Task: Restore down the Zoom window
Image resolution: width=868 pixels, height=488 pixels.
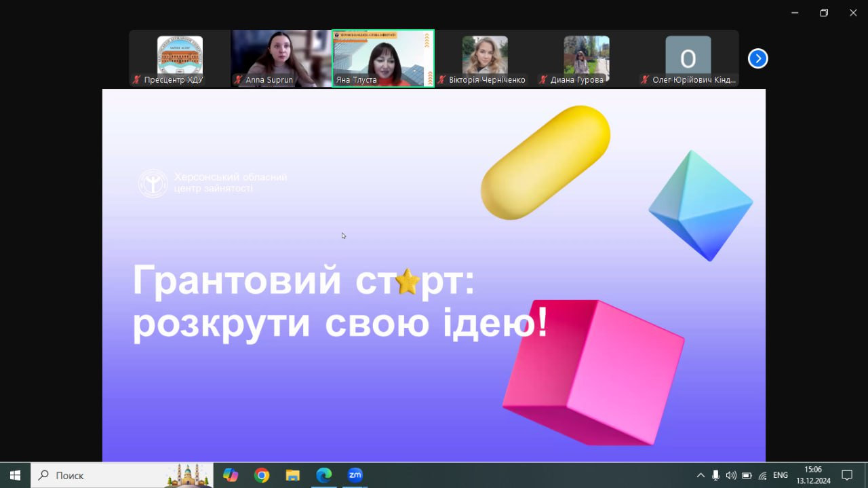Action: click(824, 12)
